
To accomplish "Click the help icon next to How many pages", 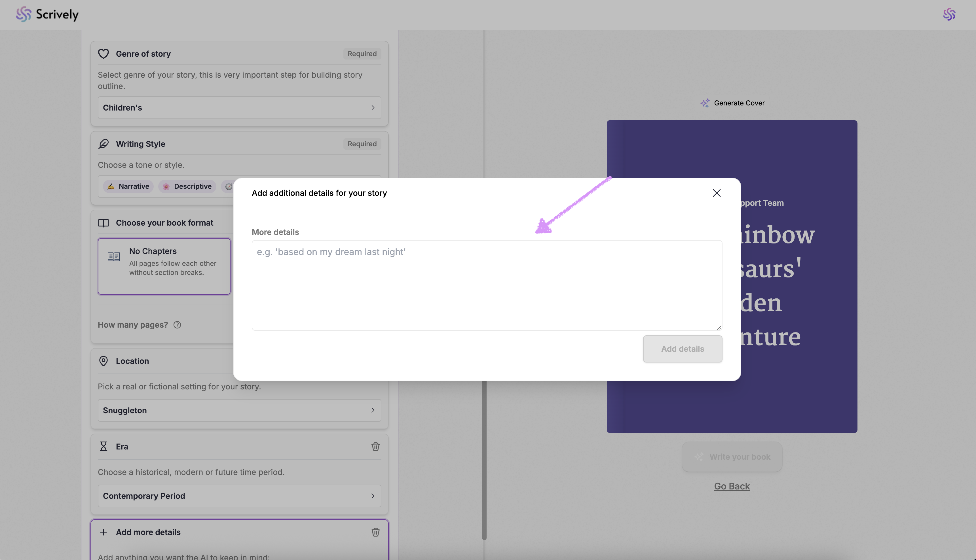I will pos(177,325).
